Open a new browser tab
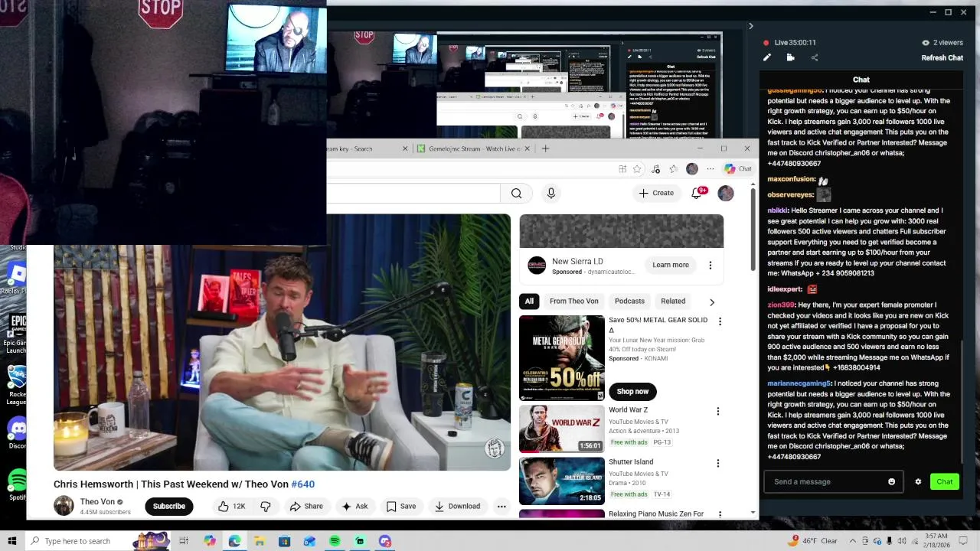This screenshot has width=980, height=551. pos(545,148)
